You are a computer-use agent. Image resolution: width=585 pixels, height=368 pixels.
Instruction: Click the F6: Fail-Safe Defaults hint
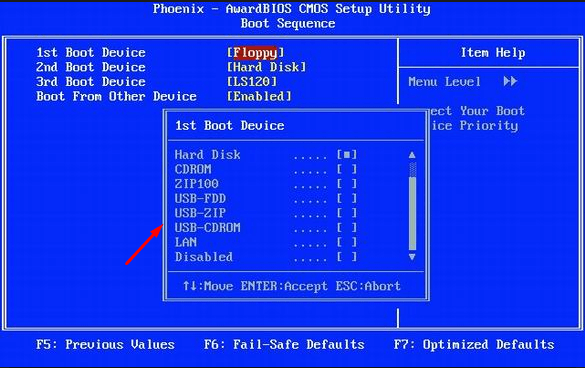pos(284,344)
